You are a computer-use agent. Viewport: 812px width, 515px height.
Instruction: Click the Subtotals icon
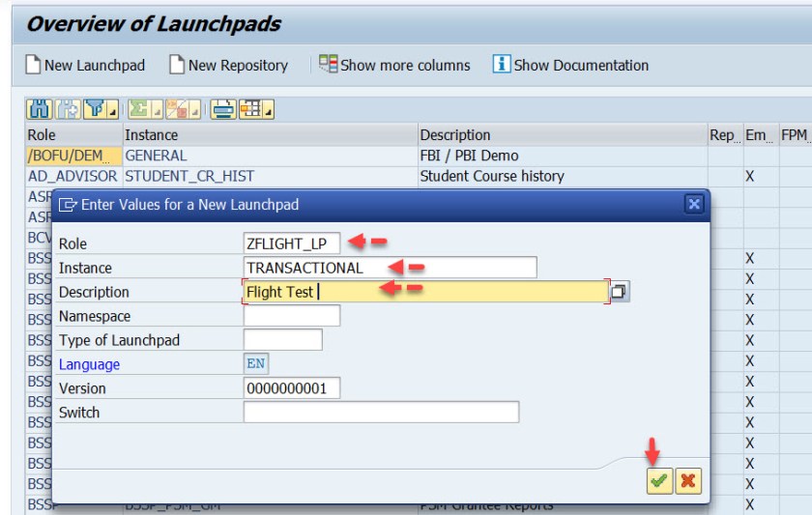click(178, 109)
